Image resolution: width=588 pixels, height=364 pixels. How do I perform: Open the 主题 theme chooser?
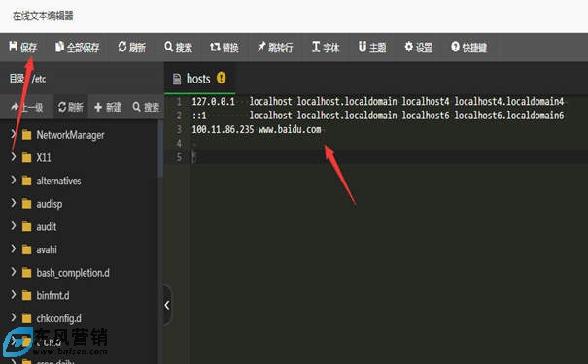coord(372,48)
